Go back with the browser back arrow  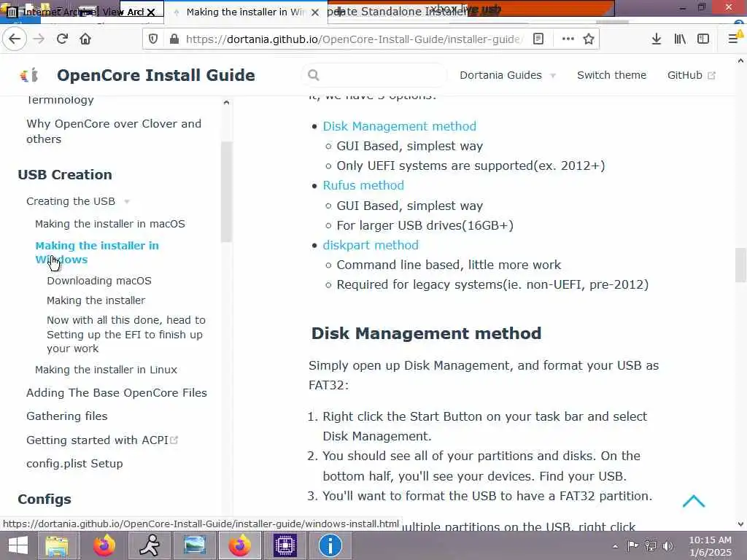point(15,39)
